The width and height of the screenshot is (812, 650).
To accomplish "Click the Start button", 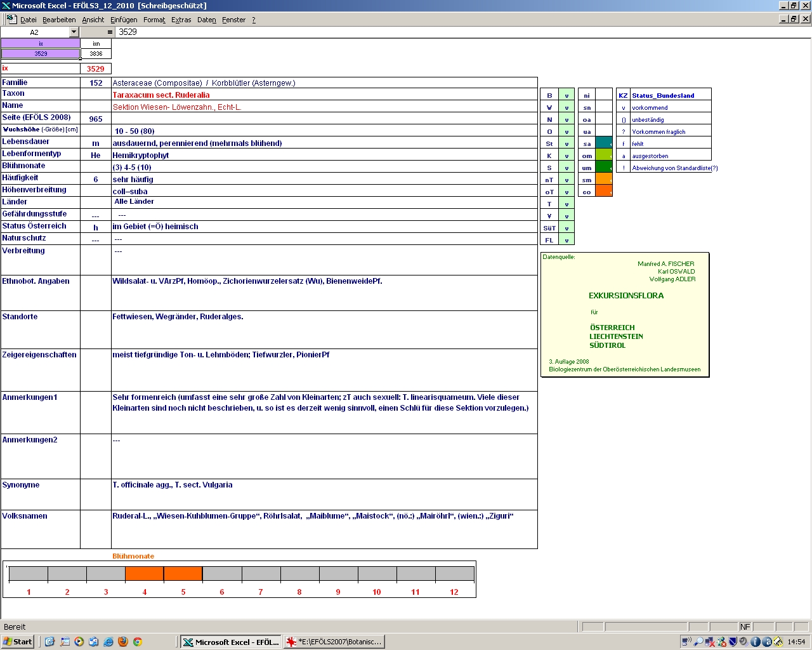I will click(18, 642).
